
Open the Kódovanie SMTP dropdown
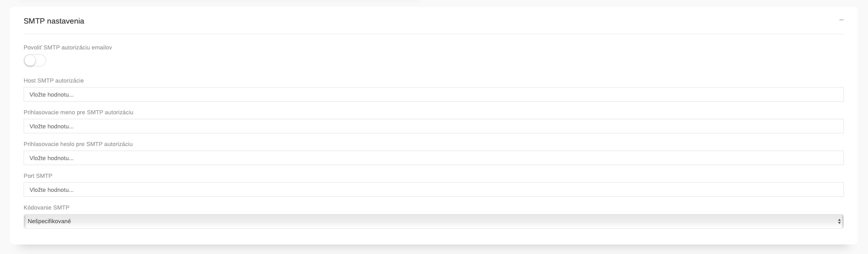pyautogui.click(x=433, y=221)
